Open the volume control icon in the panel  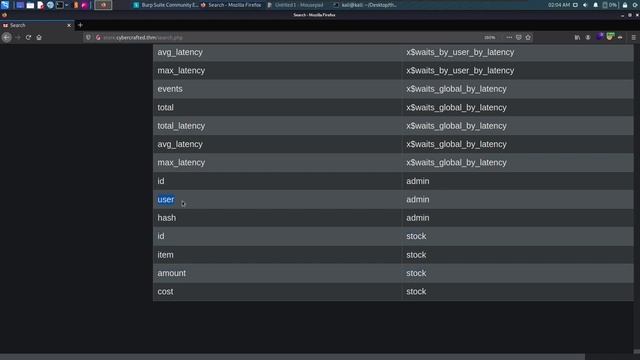[x=585, y=5]
